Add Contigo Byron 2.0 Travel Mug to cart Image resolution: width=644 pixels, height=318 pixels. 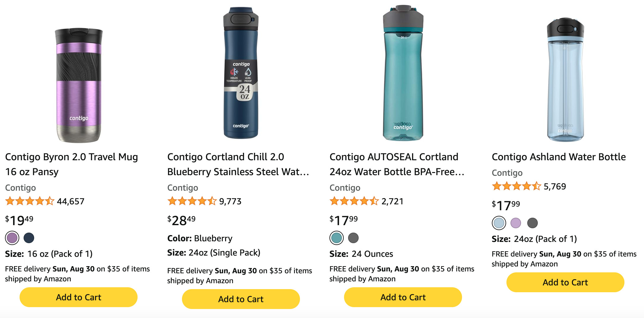[79, 297]
